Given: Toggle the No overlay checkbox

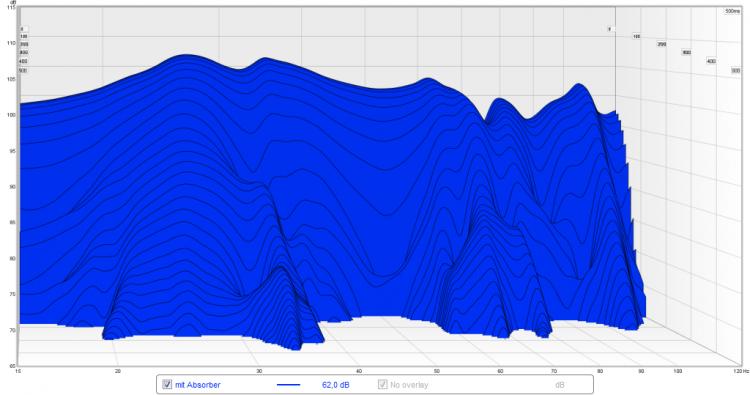Looking at the screenshot, I should 383,384.
